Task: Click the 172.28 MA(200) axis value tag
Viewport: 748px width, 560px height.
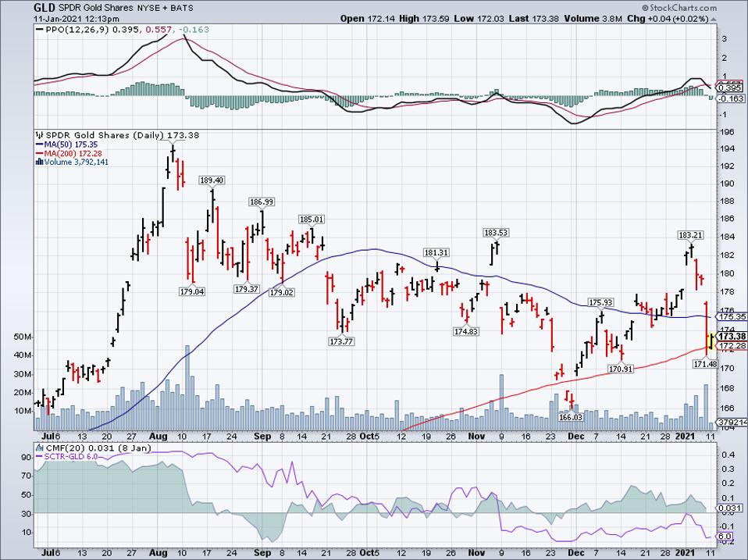Action: pyautogui.click(x=732, y=345)
